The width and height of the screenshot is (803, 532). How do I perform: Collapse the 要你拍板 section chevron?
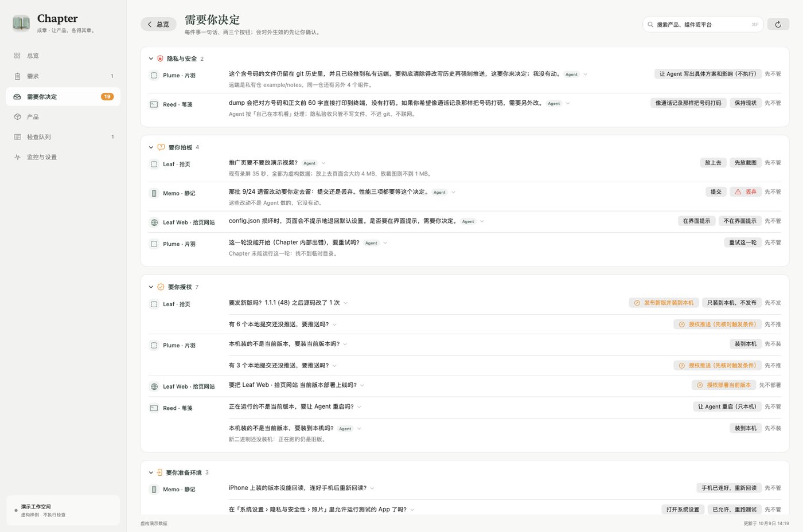151,147
